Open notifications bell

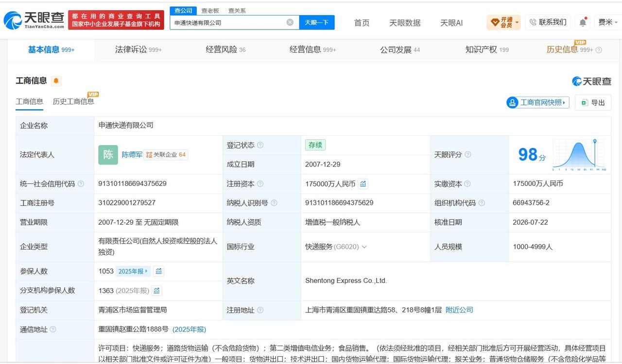(x=583, y=22)
